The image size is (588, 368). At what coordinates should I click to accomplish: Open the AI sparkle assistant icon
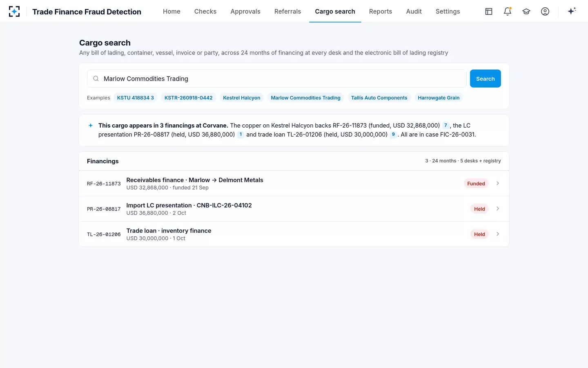[x=572, y=11]
